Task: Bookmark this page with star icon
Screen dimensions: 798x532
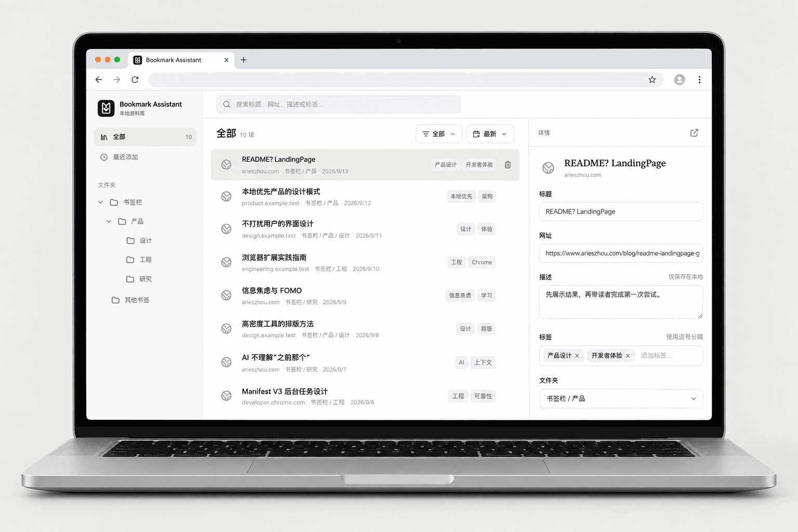Action: (x=652, y=79)
